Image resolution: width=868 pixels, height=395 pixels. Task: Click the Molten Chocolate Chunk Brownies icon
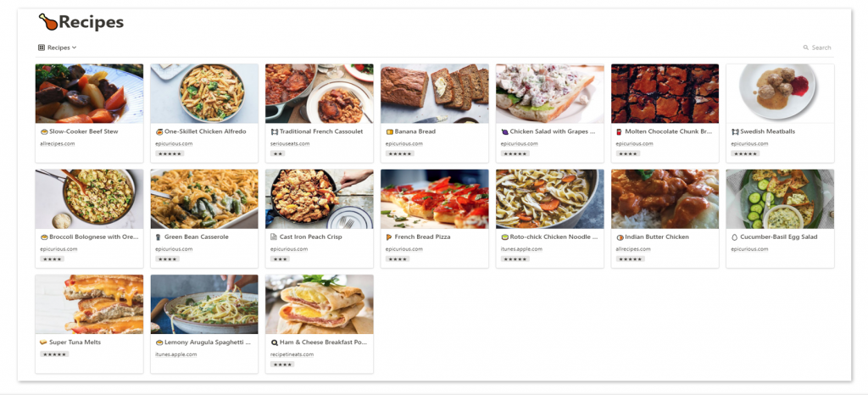pos(620,131)
